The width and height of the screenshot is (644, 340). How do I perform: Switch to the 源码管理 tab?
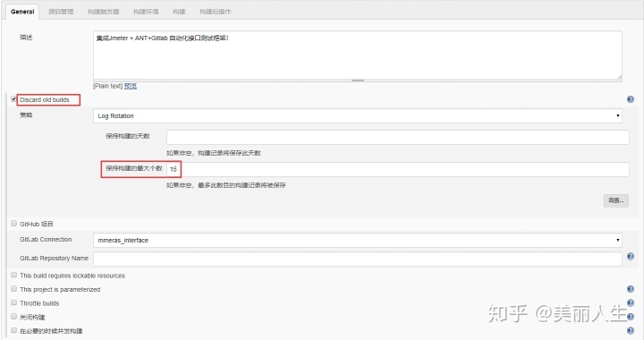[61, 12]
